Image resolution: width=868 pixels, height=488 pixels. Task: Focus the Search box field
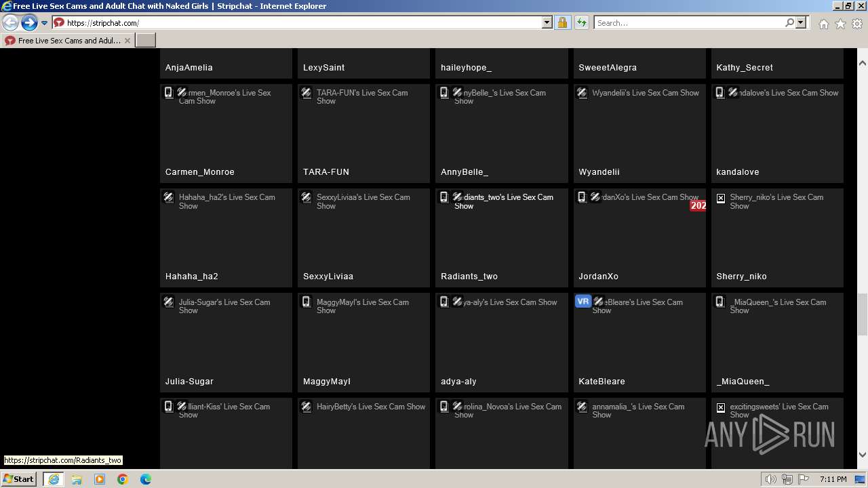(689, 23)
